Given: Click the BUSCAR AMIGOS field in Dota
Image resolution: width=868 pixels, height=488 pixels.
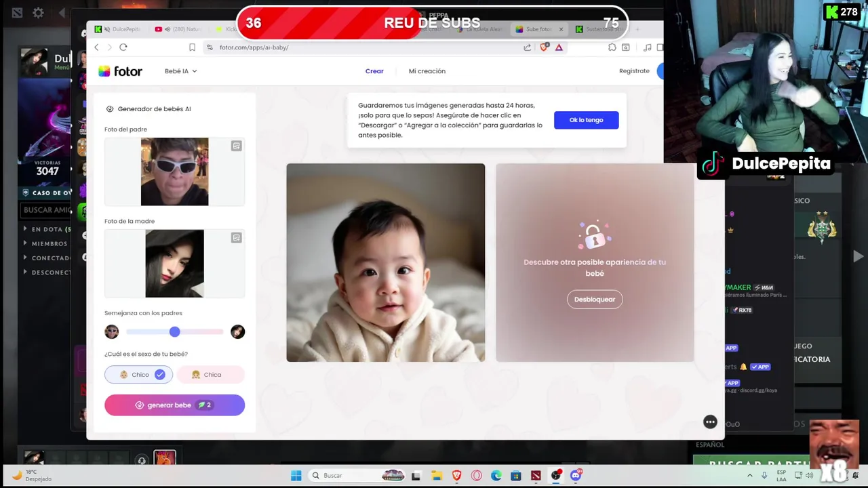Looking at the screenshot, I should 46,210.
